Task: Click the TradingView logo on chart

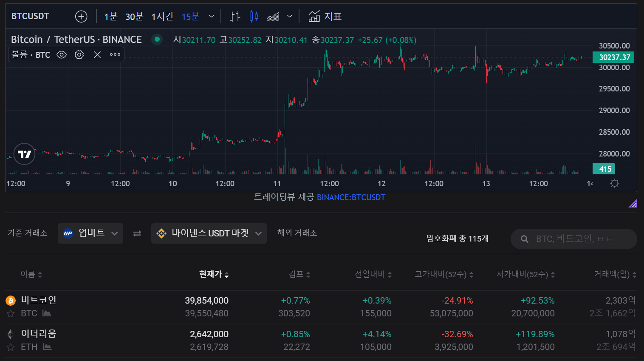Action: pos(24,154)
